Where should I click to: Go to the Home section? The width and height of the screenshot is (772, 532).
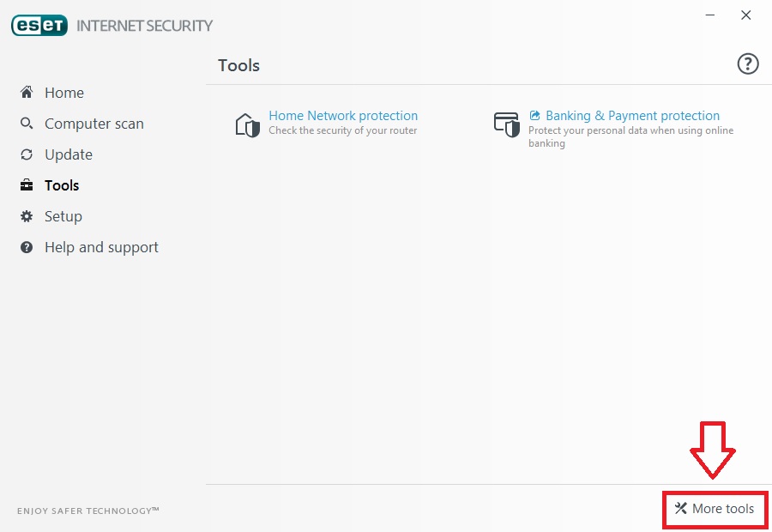(64, 93)
